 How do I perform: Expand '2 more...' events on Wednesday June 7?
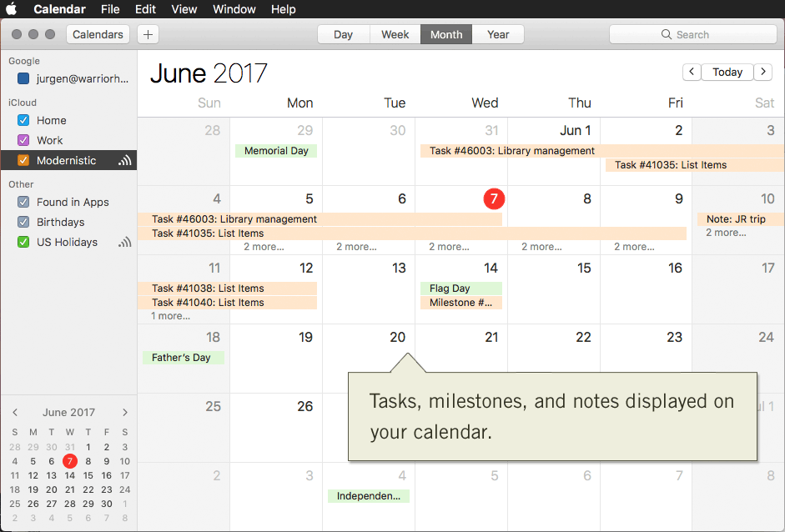coord(449,247)
